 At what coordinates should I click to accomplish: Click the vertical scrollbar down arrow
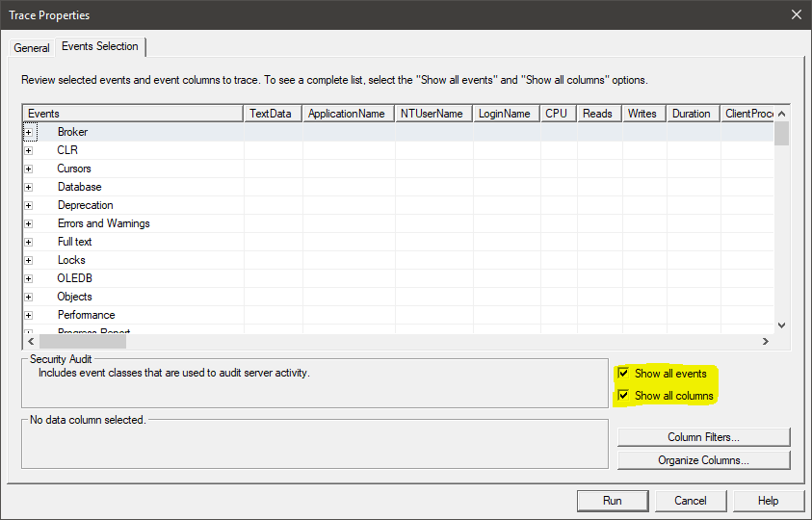pos(781,325)
